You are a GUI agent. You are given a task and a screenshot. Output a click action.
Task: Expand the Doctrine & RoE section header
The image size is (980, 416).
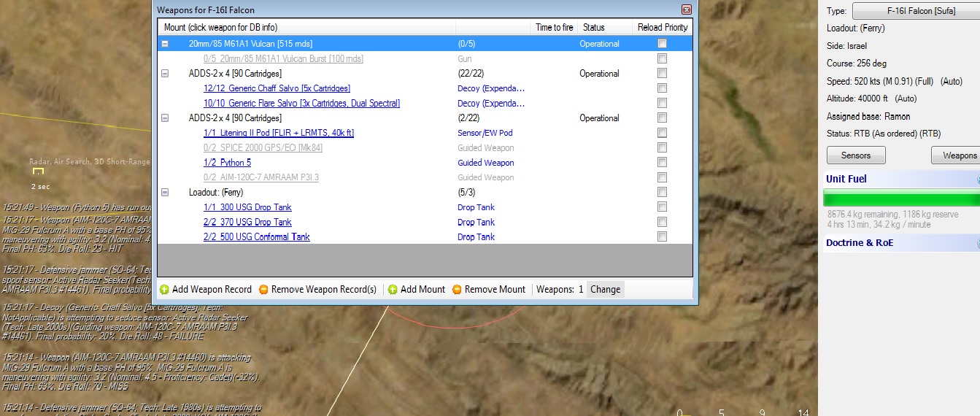[x=901, y=243]
